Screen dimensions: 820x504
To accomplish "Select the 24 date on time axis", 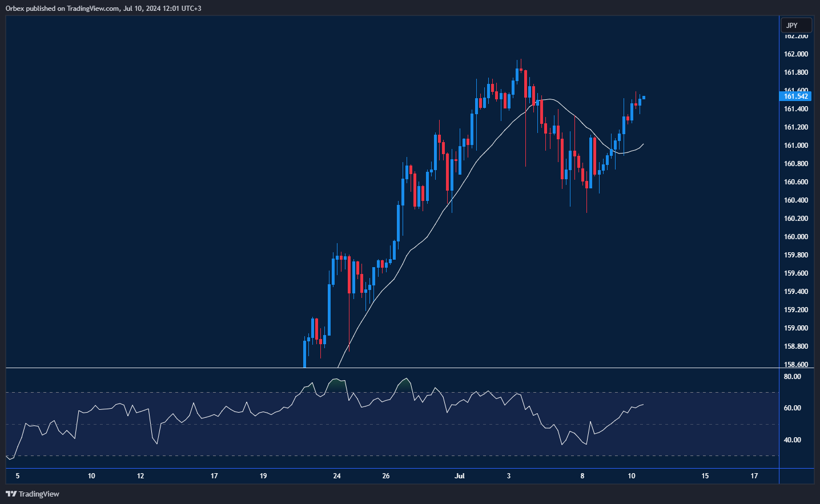I will click(x=337, y=476).
